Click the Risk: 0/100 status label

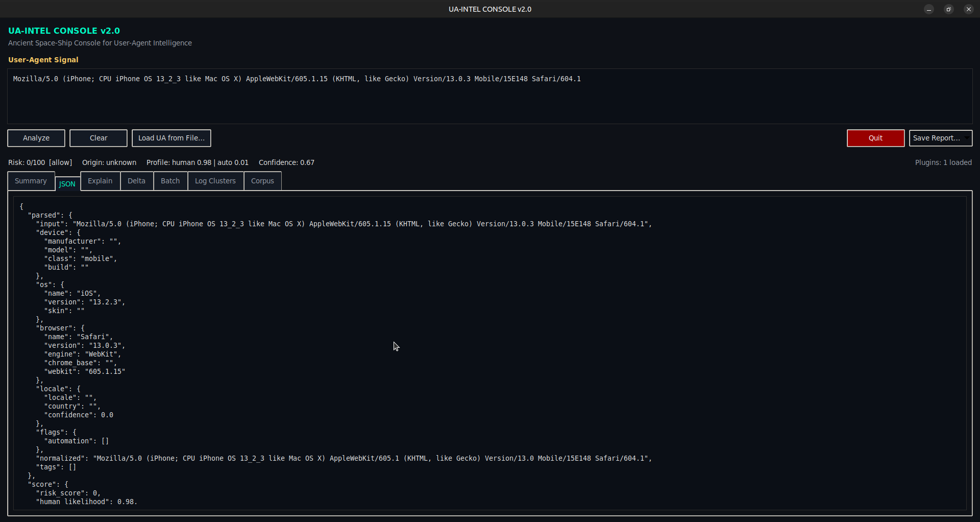coord(40,162)
